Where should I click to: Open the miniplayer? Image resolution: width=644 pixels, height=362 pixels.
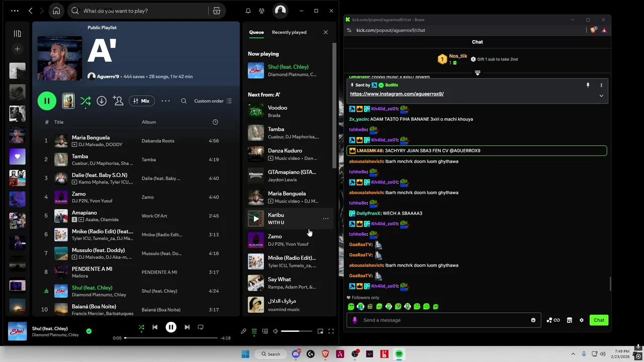pos(320,331)
